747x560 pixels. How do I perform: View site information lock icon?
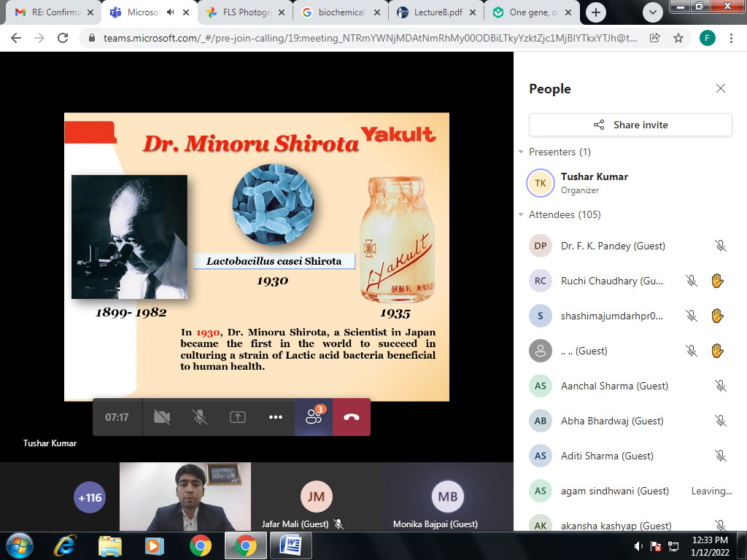[x=93, y=38]
